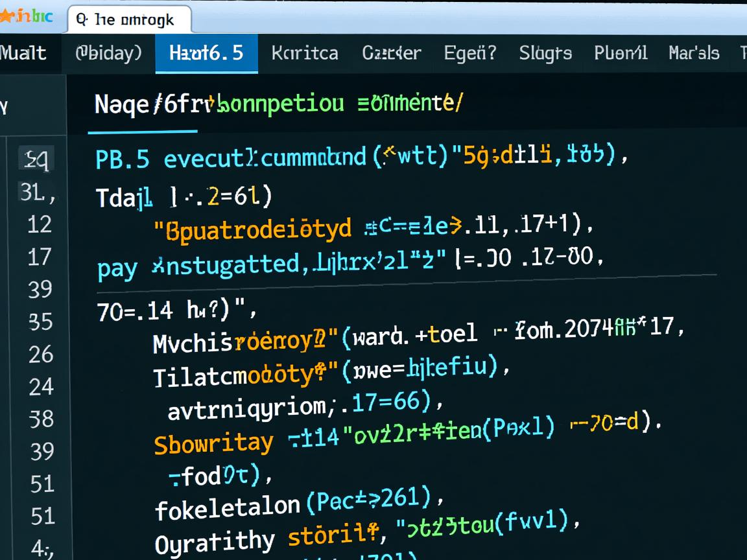Activate the Naqe/6fr file tab in editor
Viewport: 747px width, 560px height.
point(143,104)
